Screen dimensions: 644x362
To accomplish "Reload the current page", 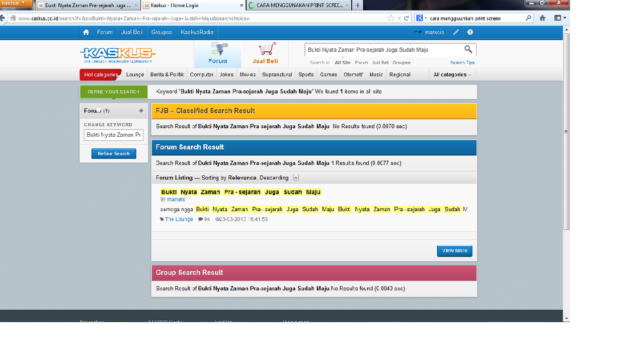I will (407, 19).
